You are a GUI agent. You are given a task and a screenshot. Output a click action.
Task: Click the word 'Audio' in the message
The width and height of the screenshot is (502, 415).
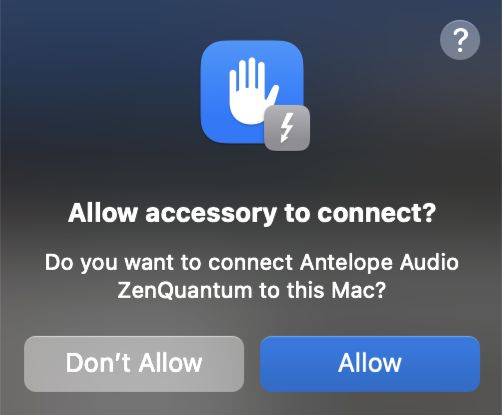(x=429, y=262)
